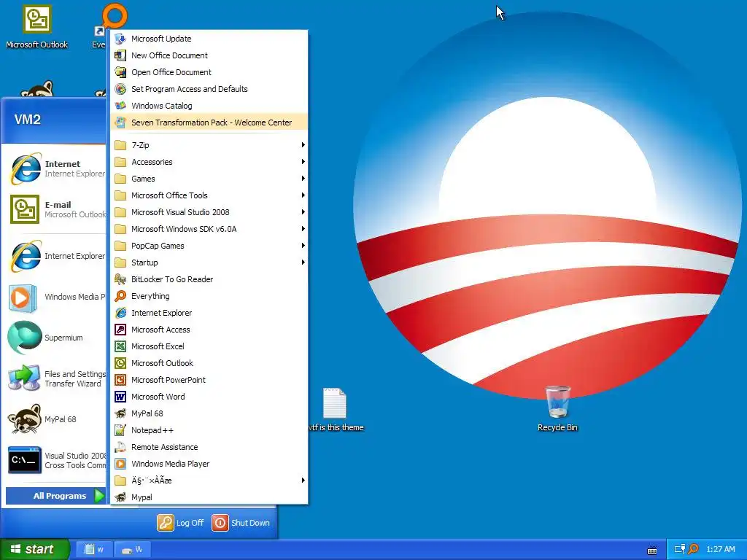Click the Log Off button

(181, 523)
